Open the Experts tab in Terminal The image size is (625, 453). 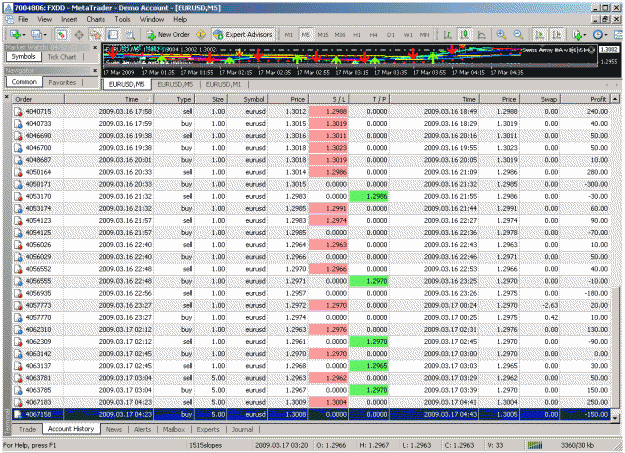pyautogui.click(x=208, y=429)
